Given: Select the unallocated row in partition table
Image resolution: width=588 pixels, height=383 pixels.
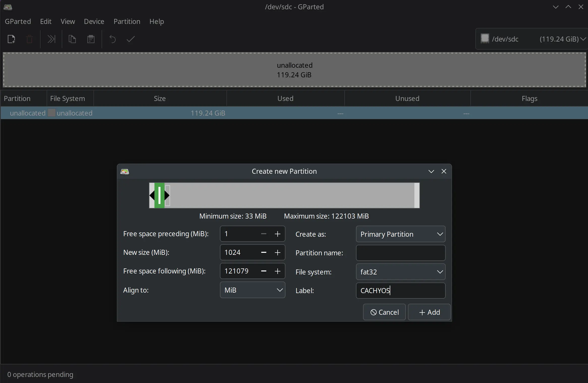Looking at the screenshot, I should (294, 113).
